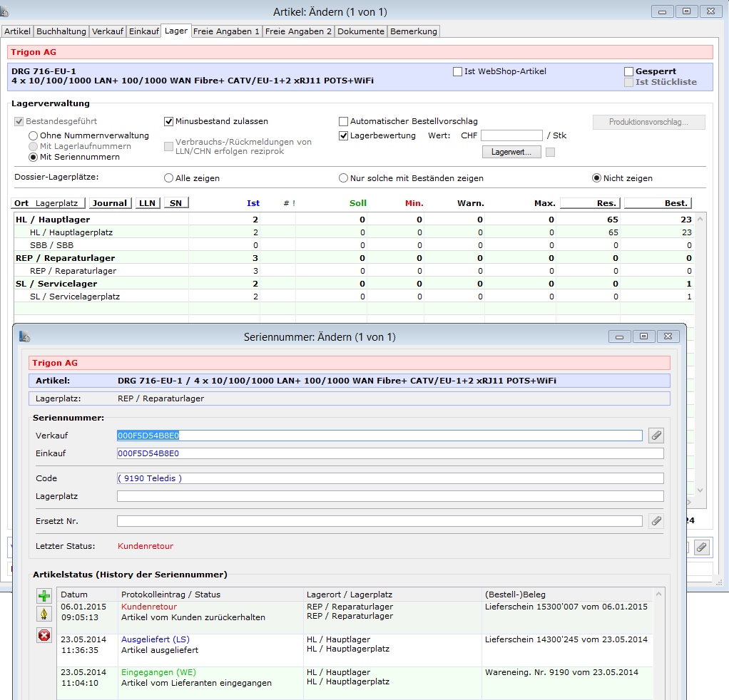Click the application icon in Artikel title bar
Screen dimensions: 729x700
[6, 11]
